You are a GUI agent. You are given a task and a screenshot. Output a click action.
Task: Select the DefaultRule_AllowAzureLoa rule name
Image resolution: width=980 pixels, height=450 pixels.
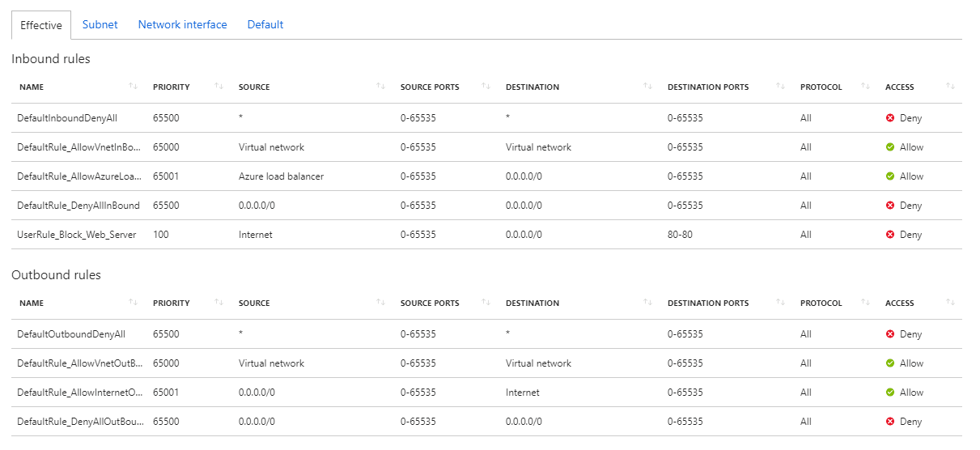pos(79,176)
